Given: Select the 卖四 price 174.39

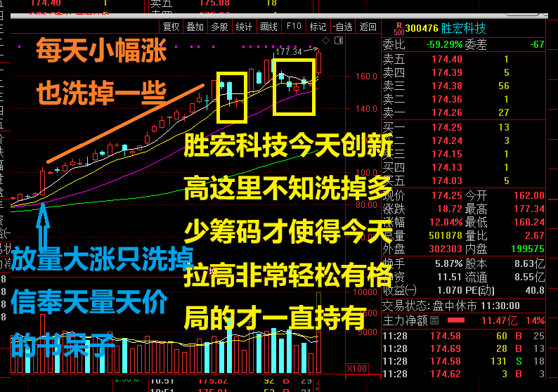Looking at the screenshot, I should point(447,72).
